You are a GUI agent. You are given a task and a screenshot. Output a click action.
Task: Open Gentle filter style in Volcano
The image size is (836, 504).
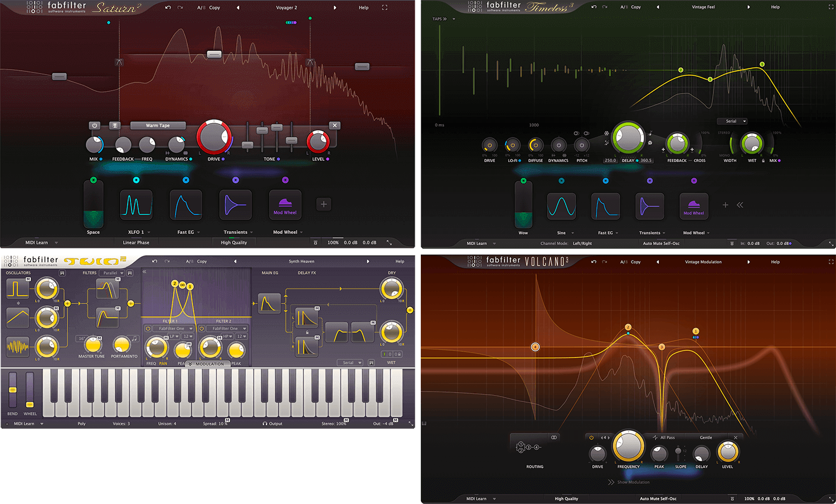(x=706, y=438)
